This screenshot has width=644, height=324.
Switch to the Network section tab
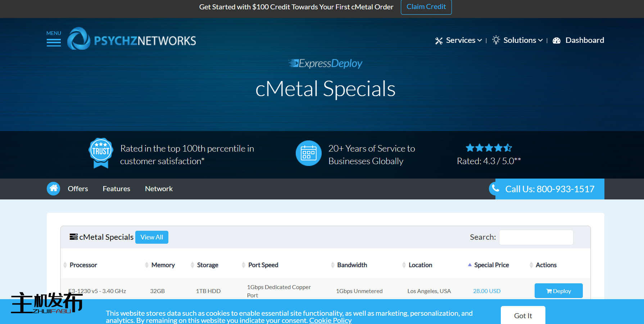click(x=159, y=189)
